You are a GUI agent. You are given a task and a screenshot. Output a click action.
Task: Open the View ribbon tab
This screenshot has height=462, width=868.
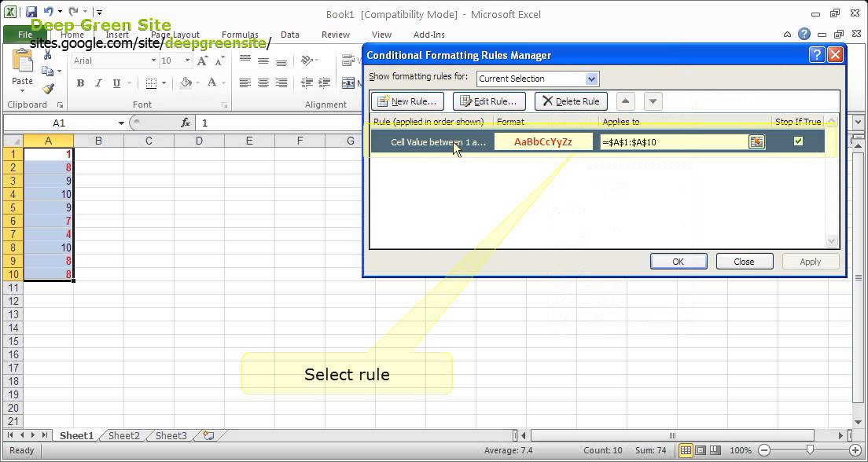pos(381,35)
